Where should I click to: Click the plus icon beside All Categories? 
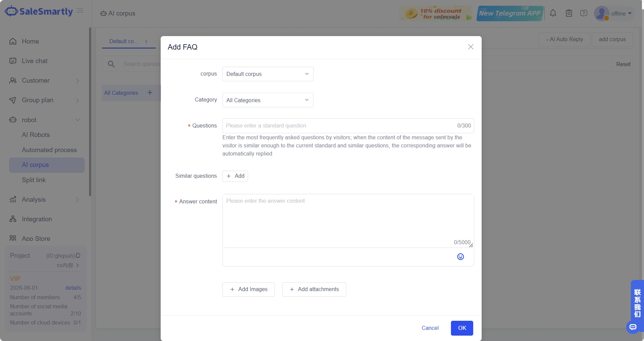pyautogui.click(x=150, y=93)
